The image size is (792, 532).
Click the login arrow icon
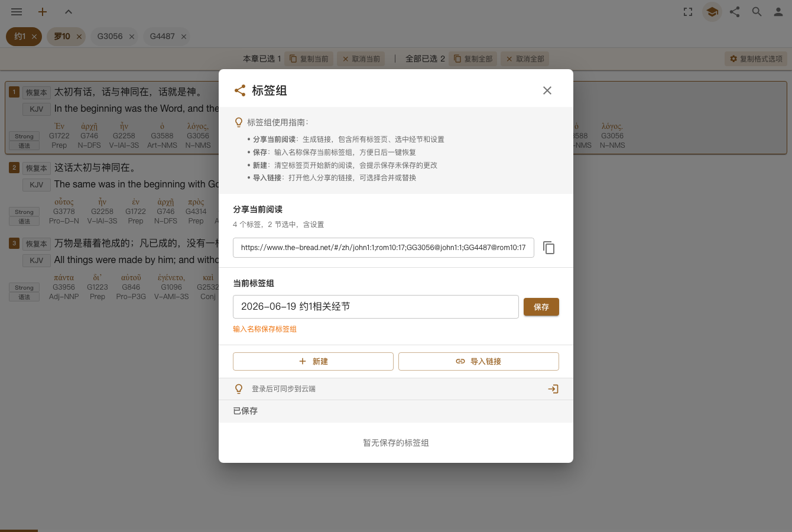pyautogui.click(x=553, y=389)
